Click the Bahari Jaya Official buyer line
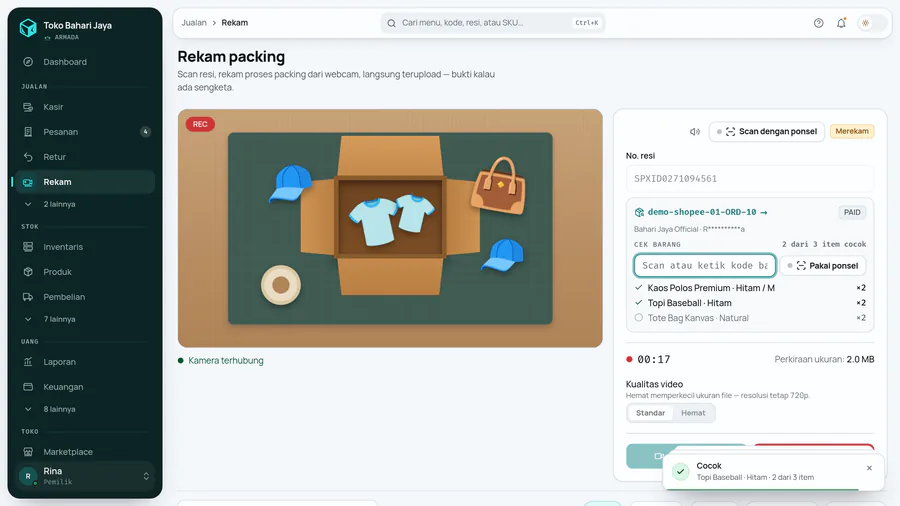Viewport: 900px width, 506px height. tap(689, 229)
